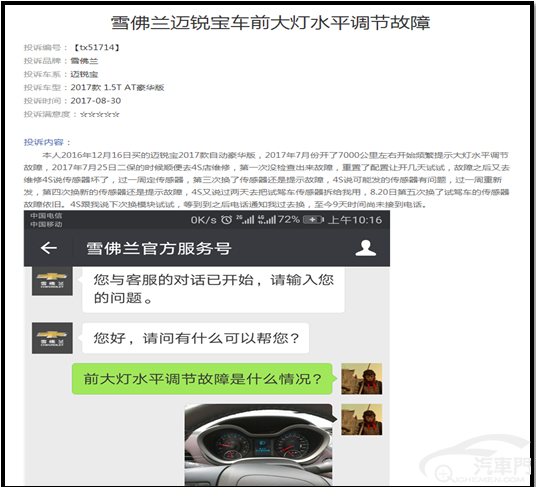This screenshot has height=487, width=536.
Task: Click the first Chevrolet avatar in chat
Action: [52, 281]
